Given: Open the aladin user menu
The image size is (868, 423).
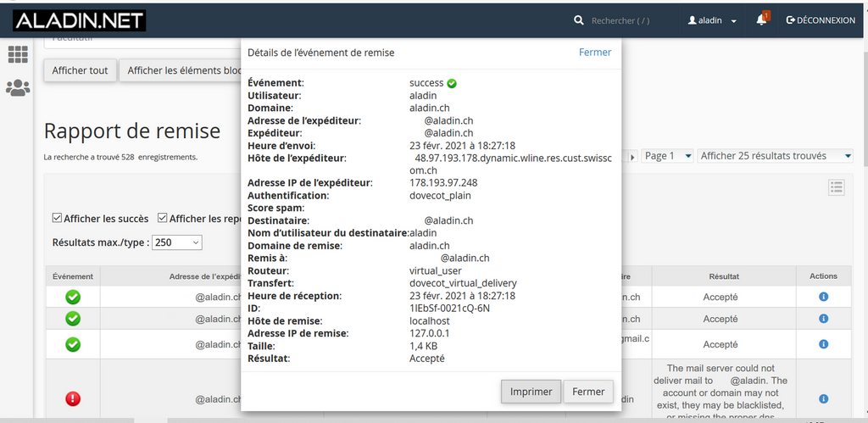Looking at the screenshot, I should tap(712, 20).
